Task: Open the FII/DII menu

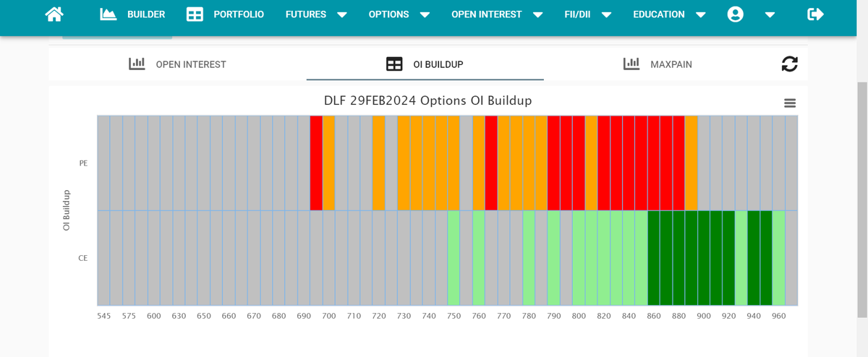Action: click(x=578, y=14)
